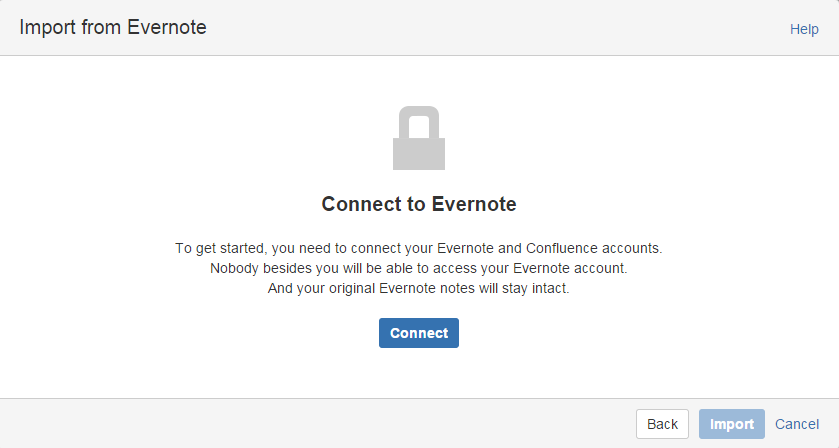
Task: Click the "Import from Evernote" dialog title
Action: pos(113,28)
